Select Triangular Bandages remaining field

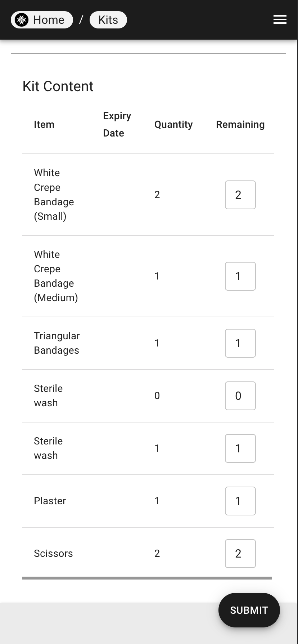240,343
